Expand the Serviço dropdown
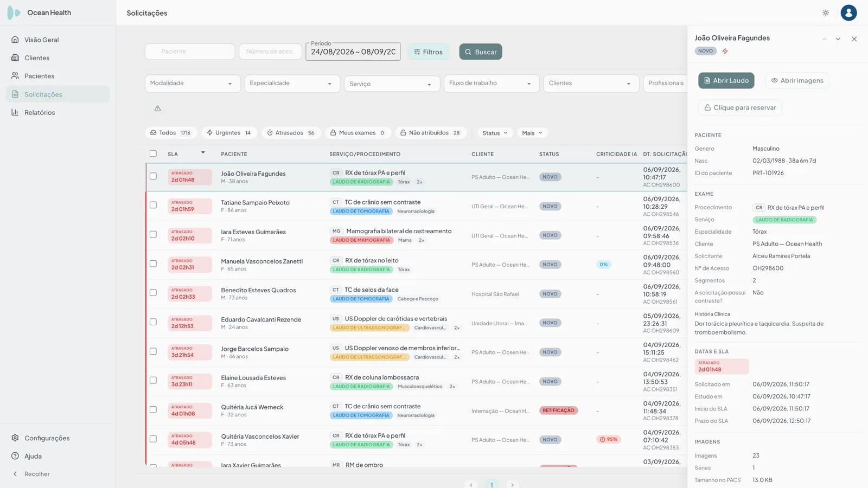This screenshot has height=488, width=868. click(x=392, y=84)
